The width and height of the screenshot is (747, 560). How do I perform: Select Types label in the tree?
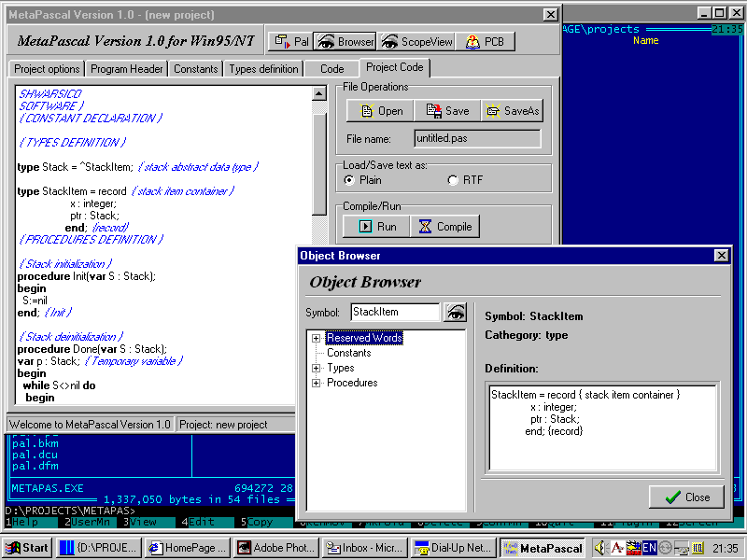click(x=341, y=368)
